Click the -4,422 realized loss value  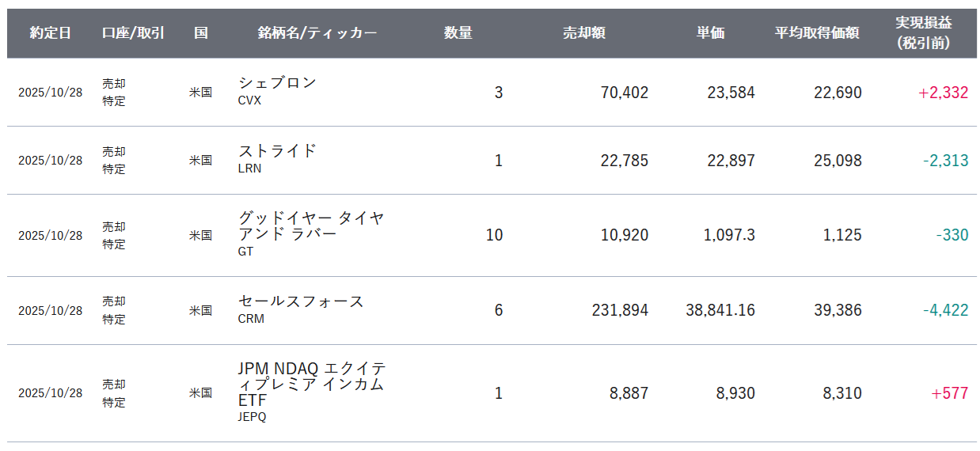point(945,310)
